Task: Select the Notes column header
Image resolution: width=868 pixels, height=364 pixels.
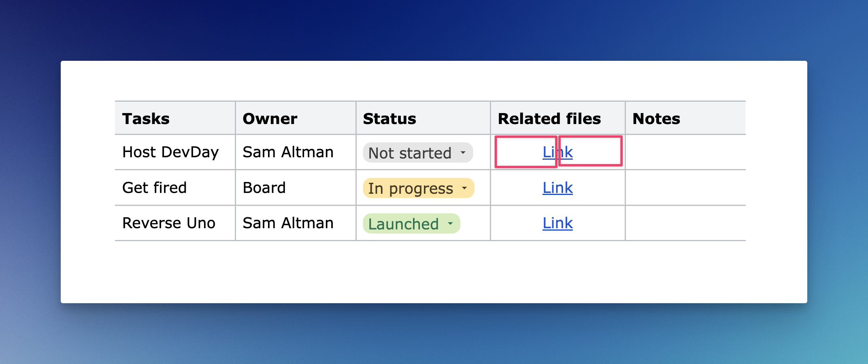Action: 685,118
